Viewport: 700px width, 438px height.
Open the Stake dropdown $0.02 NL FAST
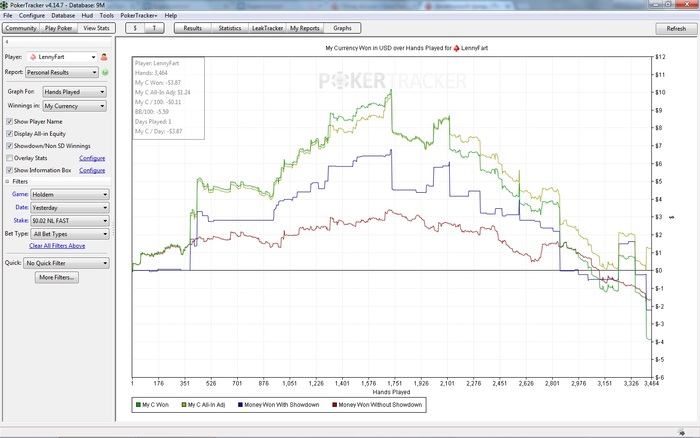pyautogui.click(x=70, y=221)
